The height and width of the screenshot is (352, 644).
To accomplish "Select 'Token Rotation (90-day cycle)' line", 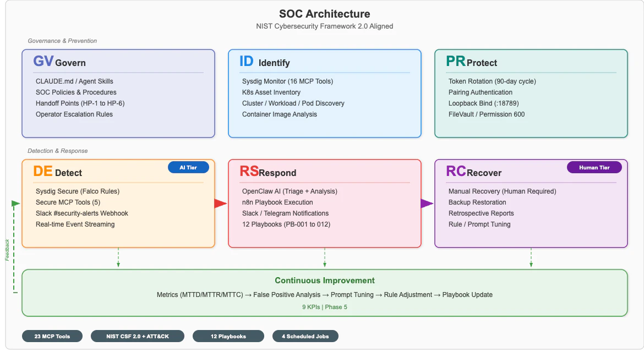I will (492, 81).
